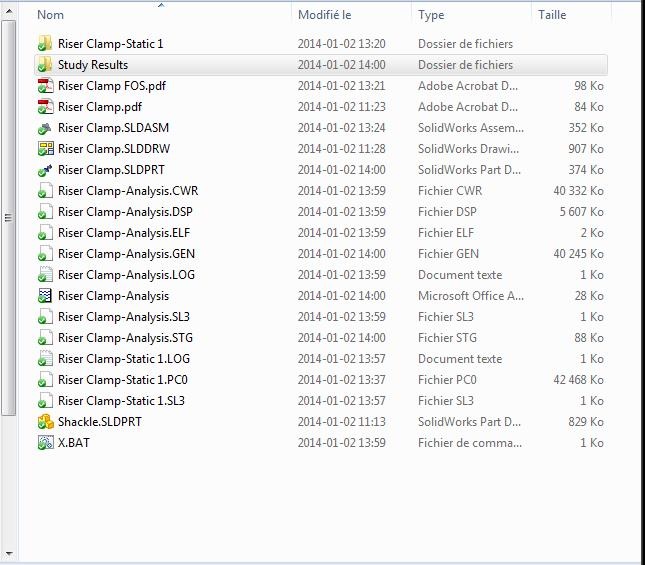Select the Riser Clamp-Analysis.CWR file name
Image resolution: width=645 pixels, height=565 pixels.
coord(128,191)
